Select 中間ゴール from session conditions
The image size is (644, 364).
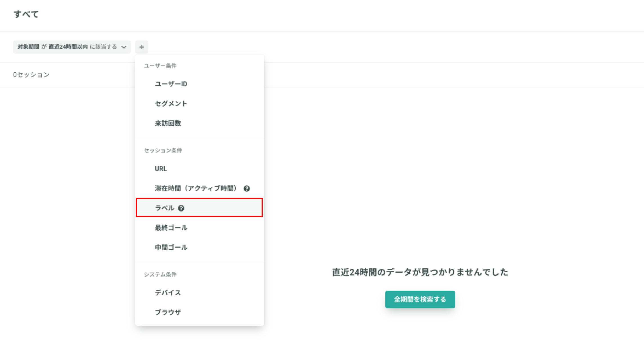coord(200,247)
